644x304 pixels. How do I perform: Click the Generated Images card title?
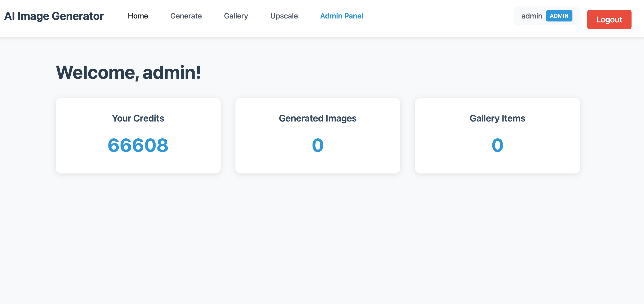[318, 119]
